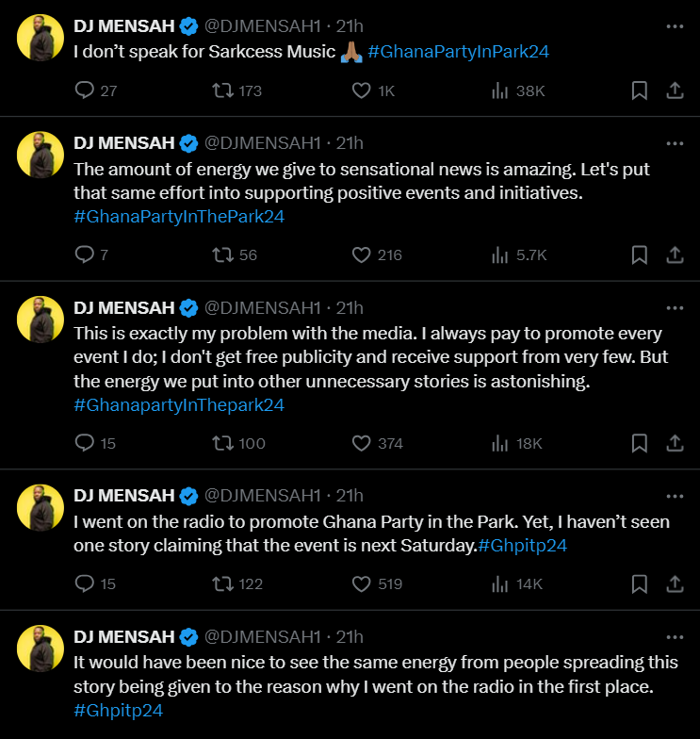View analytics showing 14K views

500,583
